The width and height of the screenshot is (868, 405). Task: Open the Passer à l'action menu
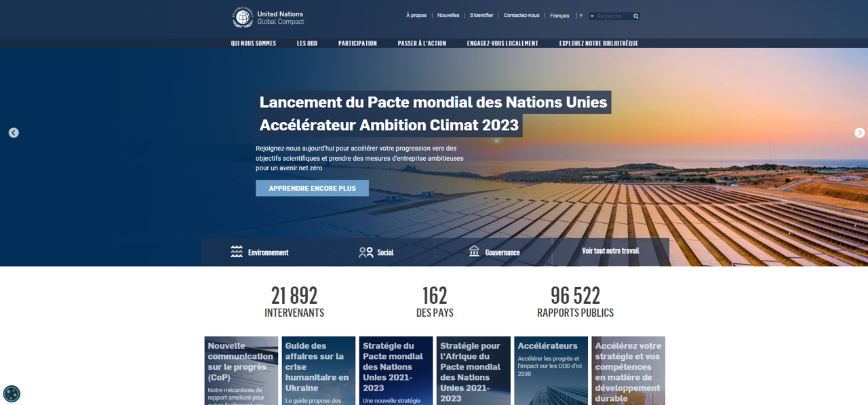(422, 43)
